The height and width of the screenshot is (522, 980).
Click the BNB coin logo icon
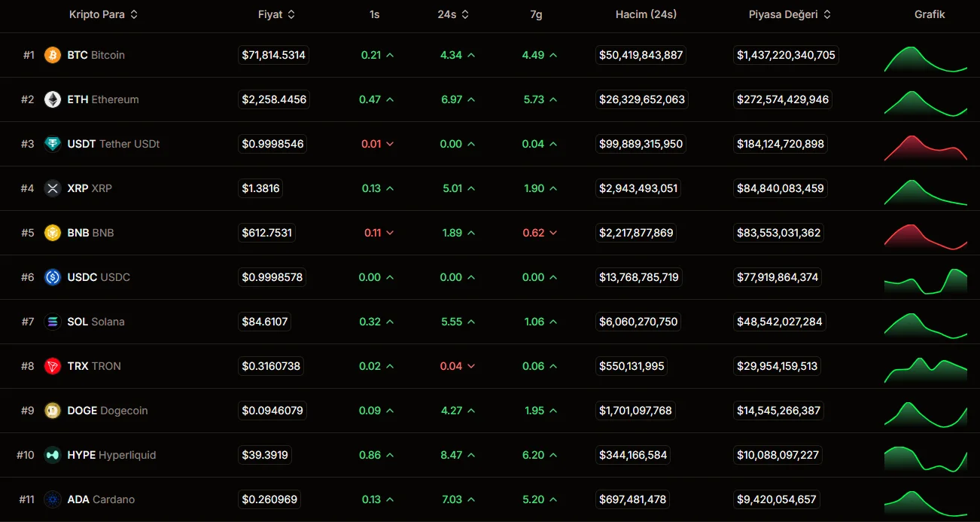pyautogui.click(x=53, y=233)
